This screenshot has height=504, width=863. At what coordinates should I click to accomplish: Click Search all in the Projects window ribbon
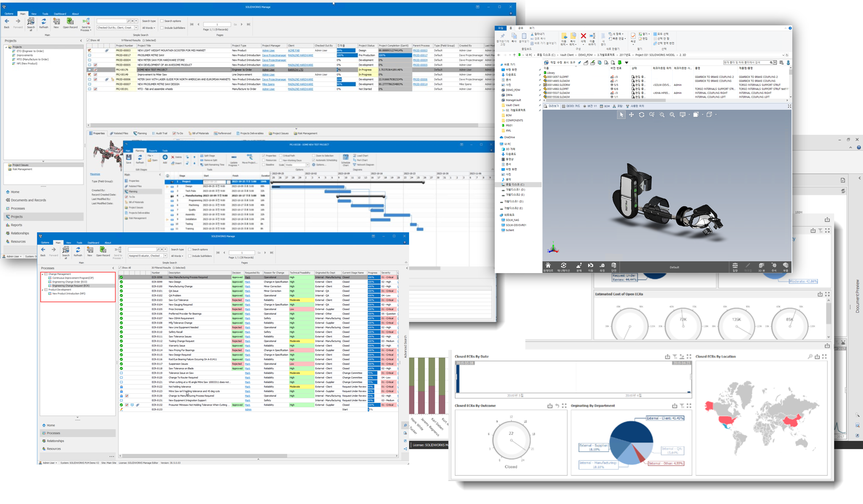tap(31, 24)
